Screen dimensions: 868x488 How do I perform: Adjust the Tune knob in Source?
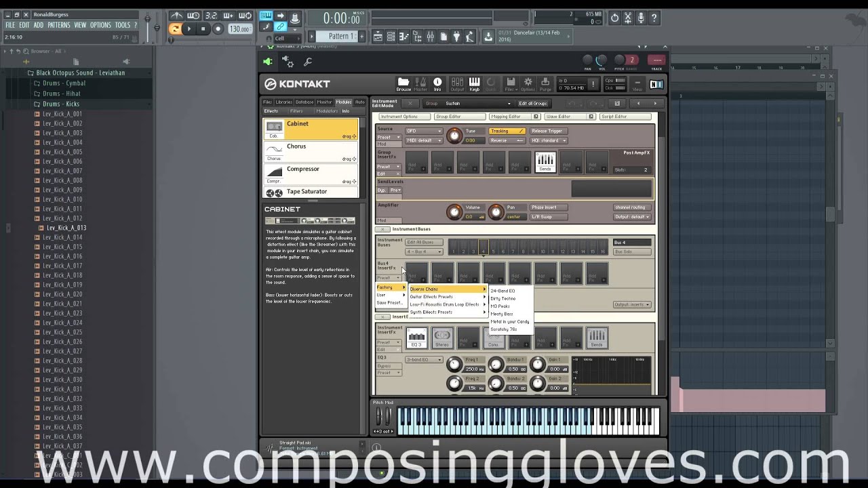pos(454,136)
